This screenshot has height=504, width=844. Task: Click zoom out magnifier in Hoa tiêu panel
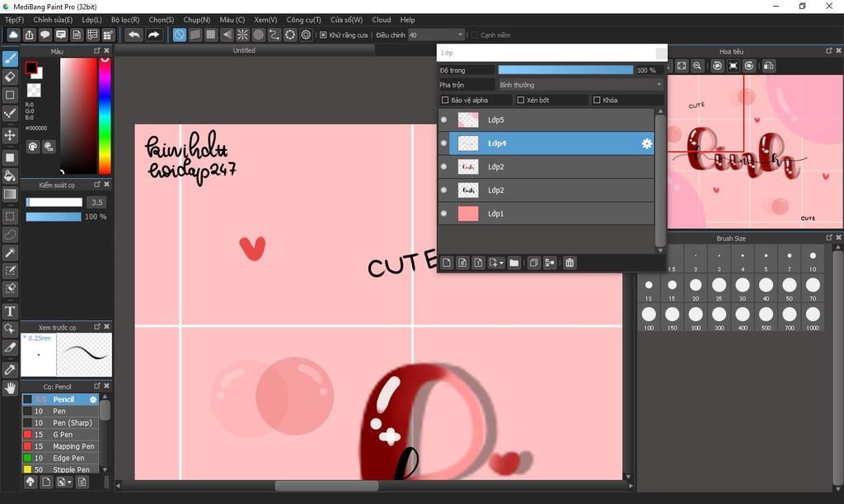(697, 66)
